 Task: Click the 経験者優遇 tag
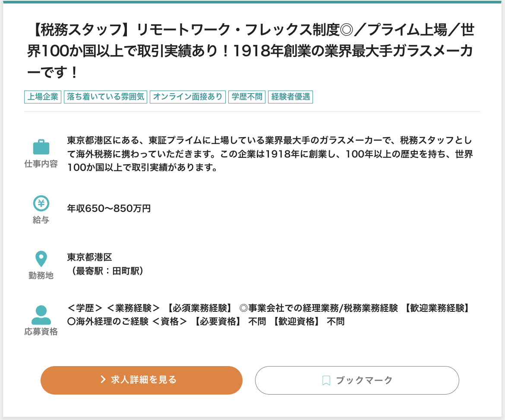290,97
